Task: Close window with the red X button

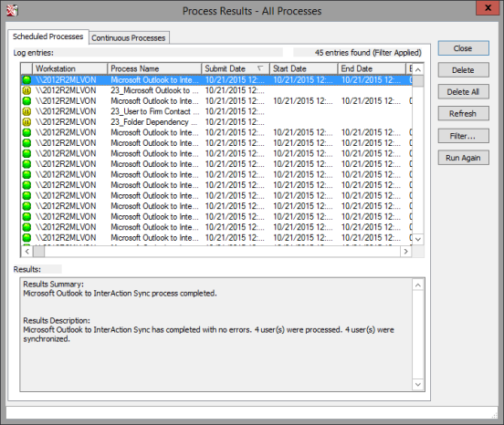Action: point(488,7)
